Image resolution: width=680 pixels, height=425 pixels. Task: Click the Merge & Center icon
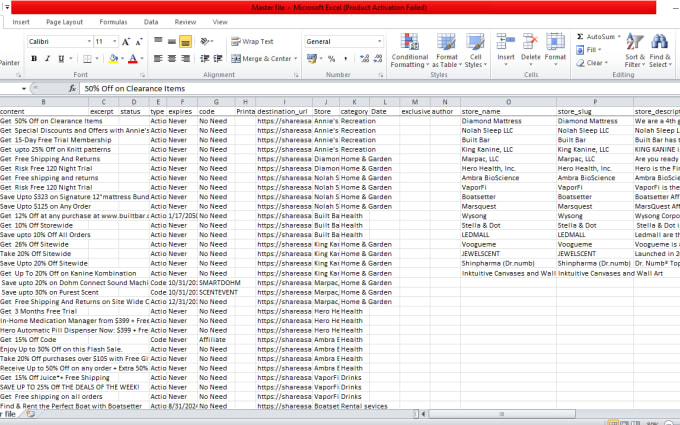coord(236,59)
